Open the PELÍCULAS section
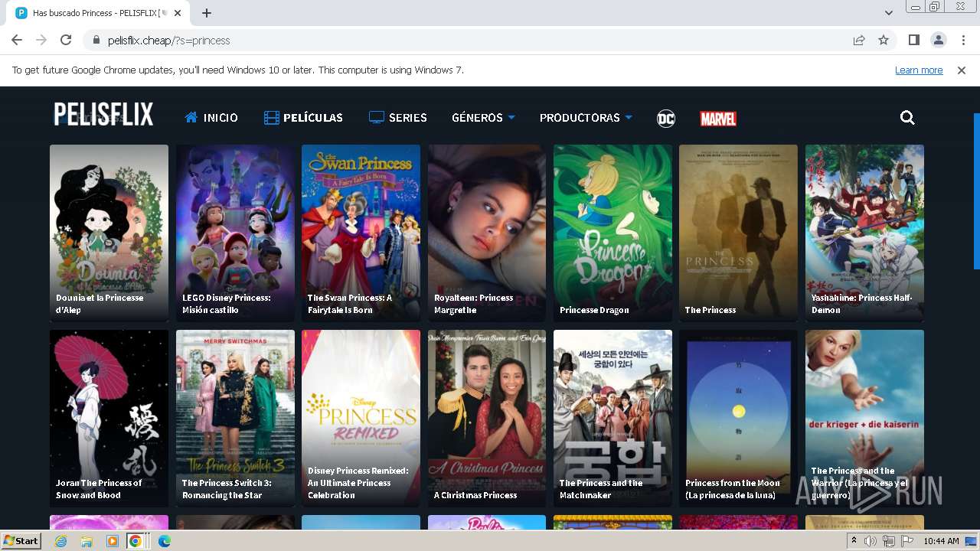Image resolution: width=980 pixels, height=551 pixels. [x=303, y=118]
